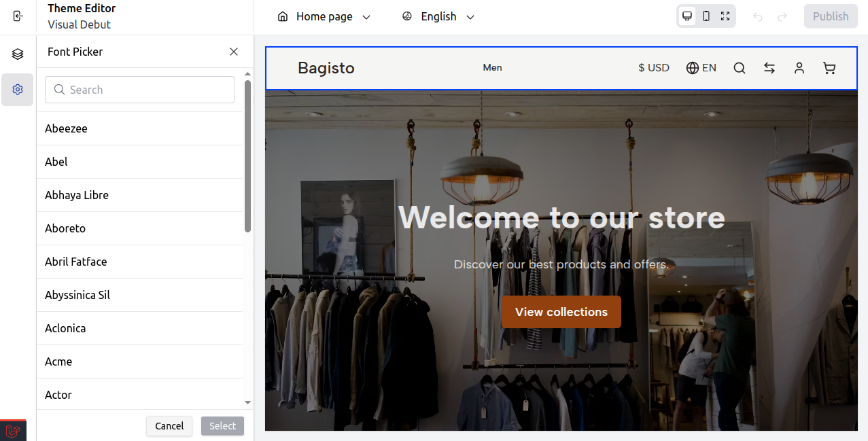This screenshot has width=868, height=441.
Task: Click the font list scrollbar thumb
Action: [248, 156]
